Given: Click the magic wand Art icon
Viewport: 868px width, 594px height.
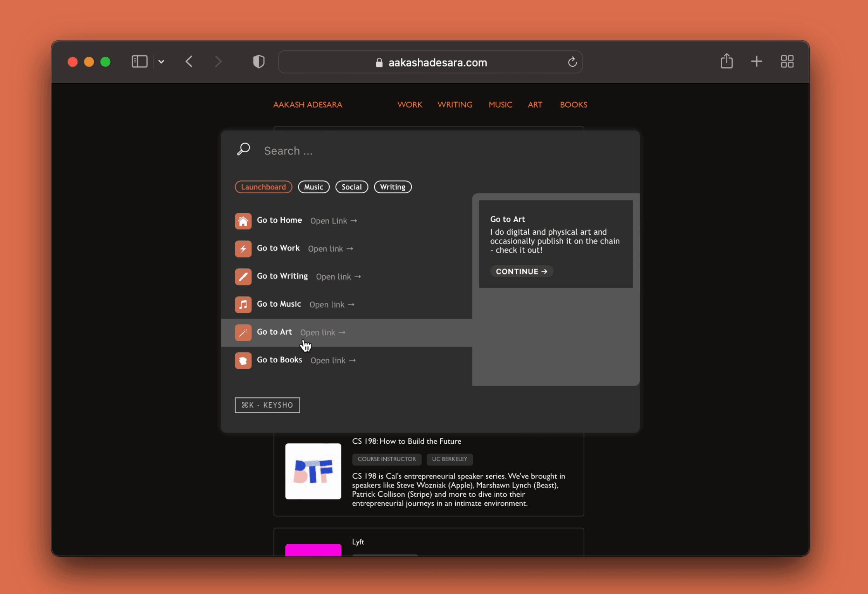Looking at the screenshot, I should click(x=243, y=333).
